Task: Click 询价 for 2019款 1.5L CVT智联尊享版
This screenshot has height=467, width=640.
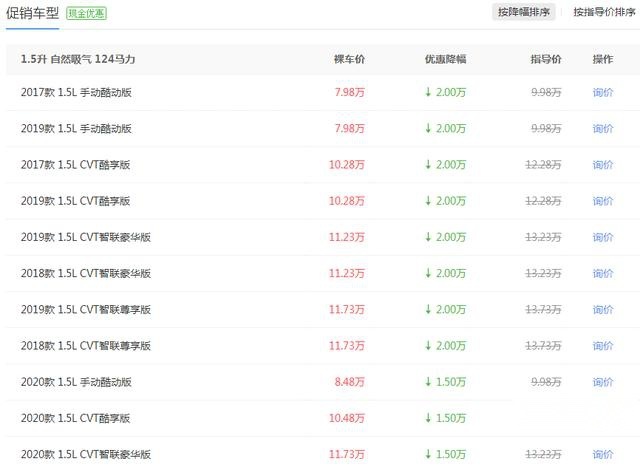Action: 603,309
